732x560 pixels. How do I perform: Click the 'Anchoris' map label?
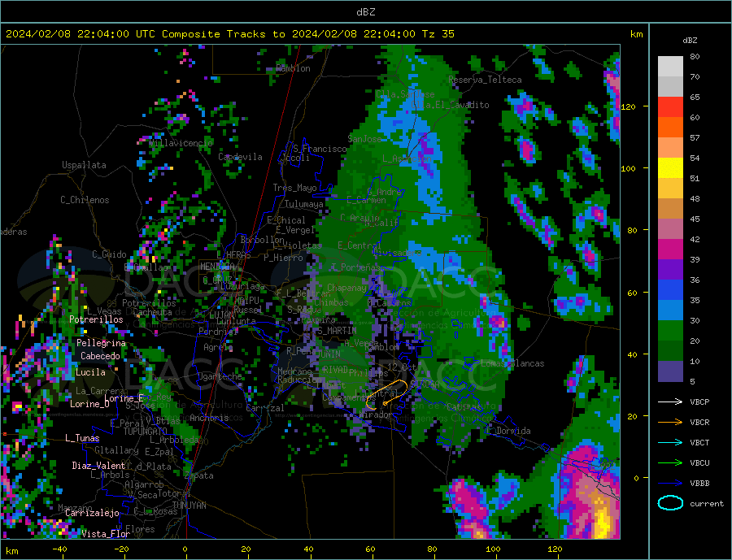pyautogui.click(x=209, y=418)
